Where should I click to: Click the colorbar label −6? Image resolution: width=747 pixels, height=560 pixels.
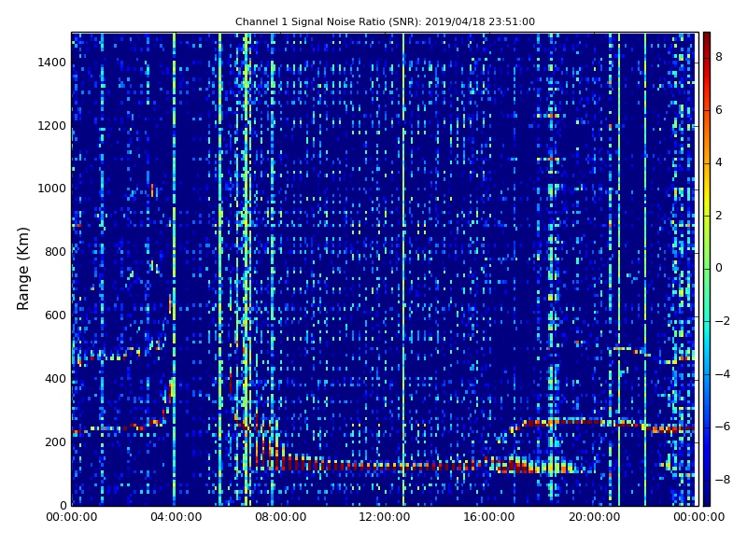723,427
